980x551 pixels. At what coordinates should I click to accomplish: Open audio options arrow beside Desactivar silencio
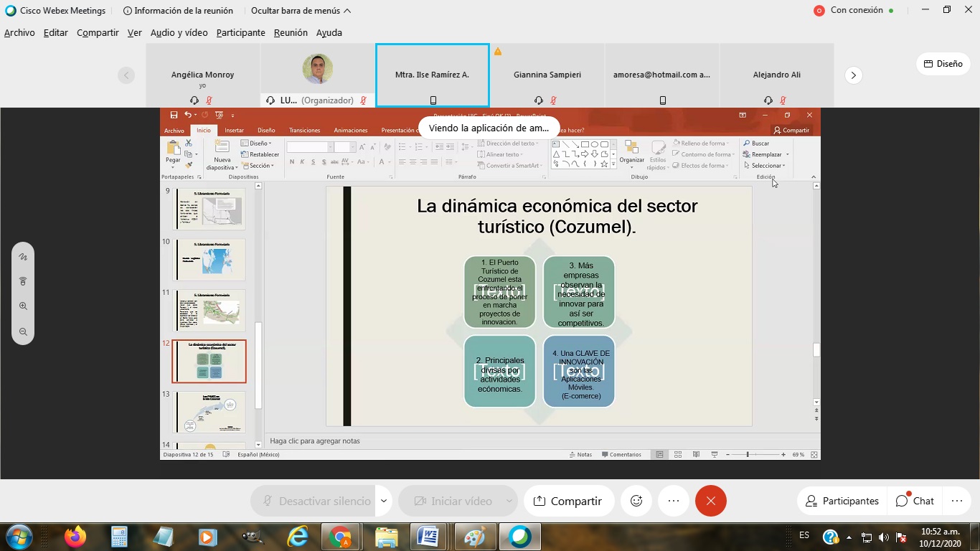point(384,501)
